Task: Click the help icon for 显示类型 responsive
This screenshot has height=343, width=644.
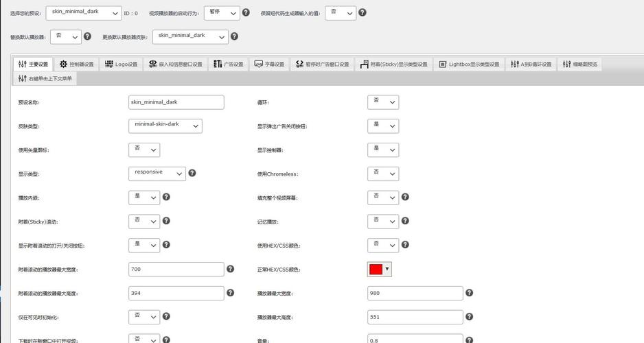Action: pos(192,173)
